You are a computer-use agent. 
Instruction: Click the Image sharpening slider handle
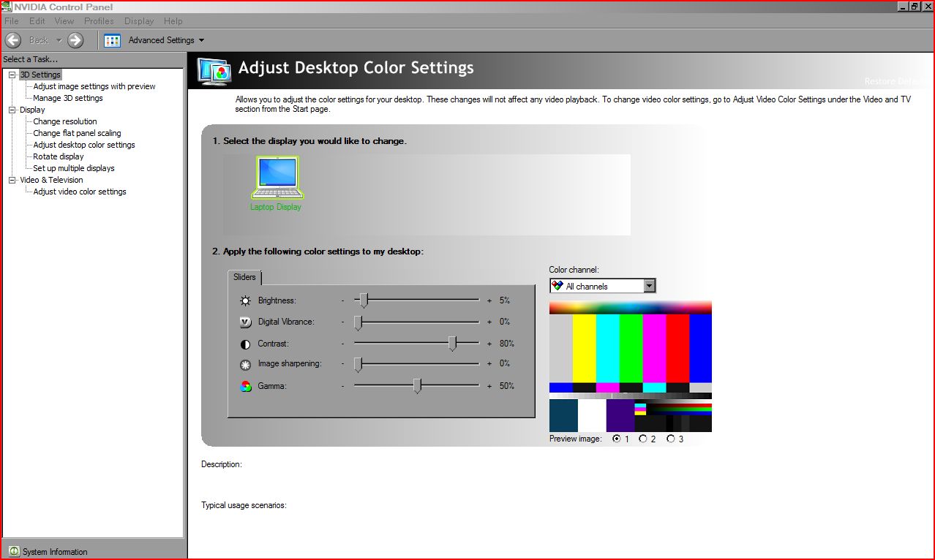(358, 364)
